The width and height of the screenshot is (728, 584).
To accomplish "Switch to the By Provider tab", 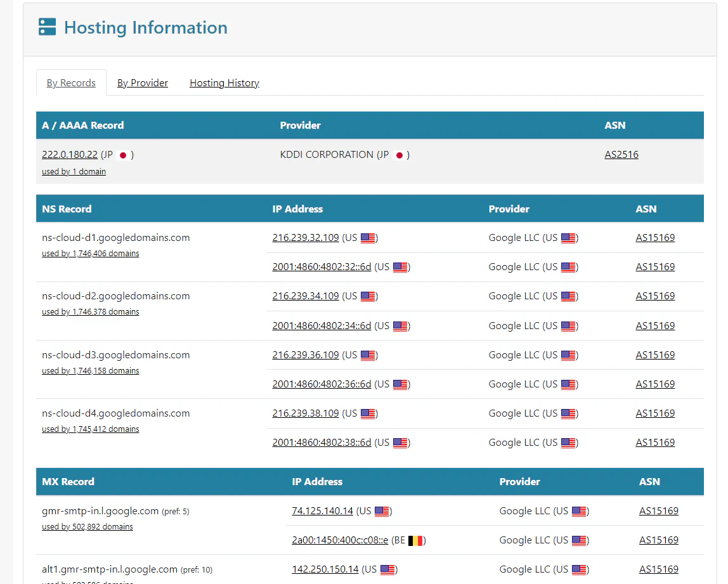I will (x=143, y=83).
